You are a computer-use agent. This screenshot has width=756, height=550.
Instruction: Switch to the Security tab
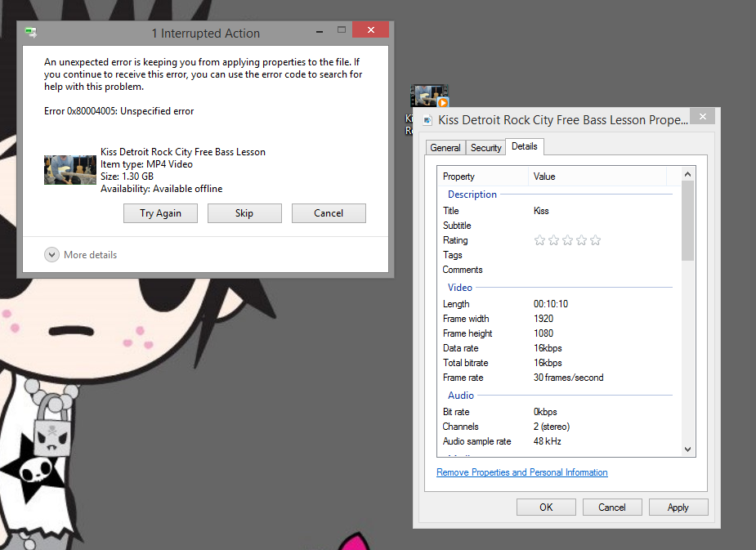(x=485, y=147)
